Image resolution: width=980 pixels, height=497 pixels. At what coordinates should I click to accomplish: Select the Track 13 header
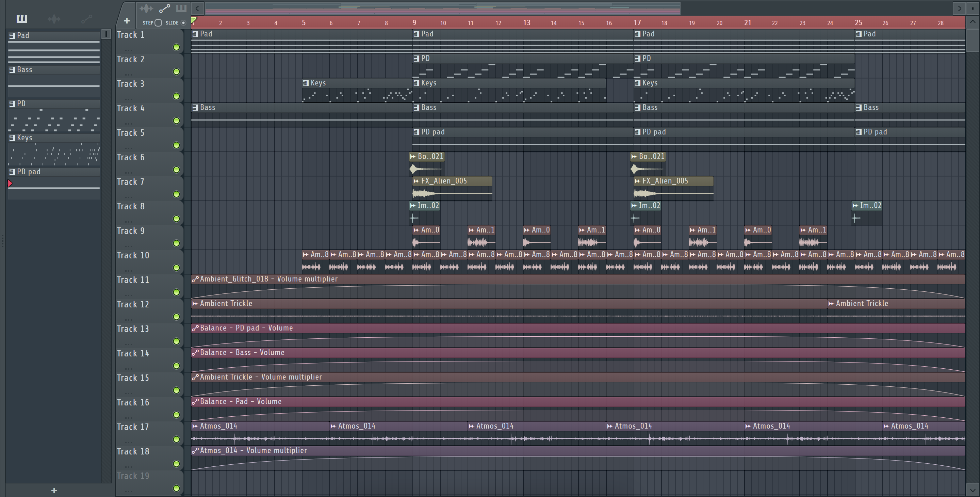(149, 335)
